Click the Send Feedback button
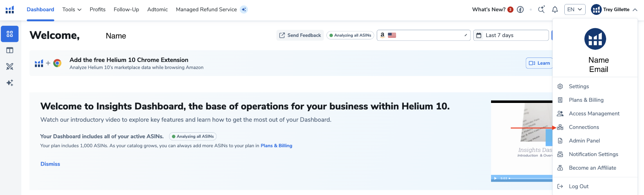 (300, 35)
